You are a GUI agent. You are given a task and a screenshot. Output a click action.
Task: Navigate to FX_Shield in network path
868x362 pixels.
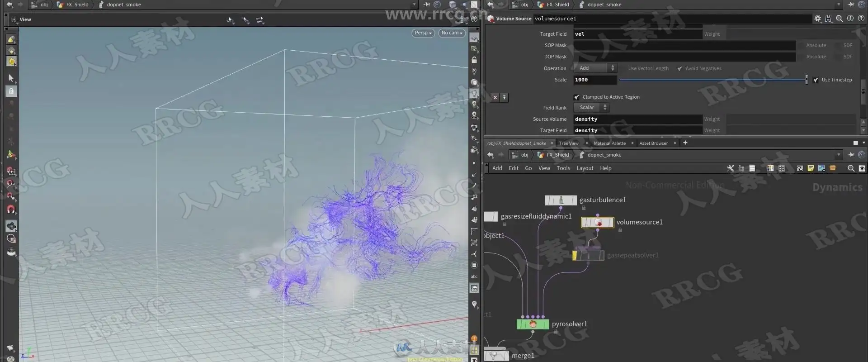click(558, 155)
